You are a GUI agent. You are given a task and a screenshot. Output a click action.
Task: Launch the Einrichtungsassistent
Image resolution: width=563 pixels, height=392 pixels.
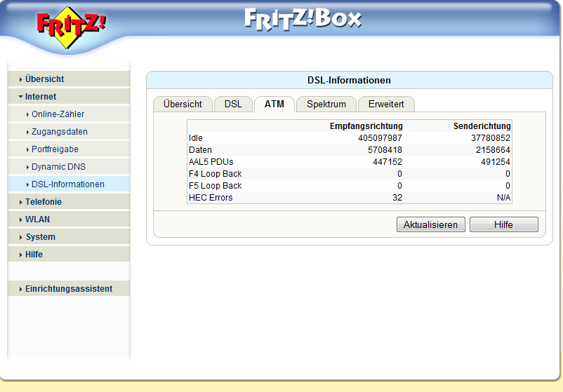coord(69,289)
